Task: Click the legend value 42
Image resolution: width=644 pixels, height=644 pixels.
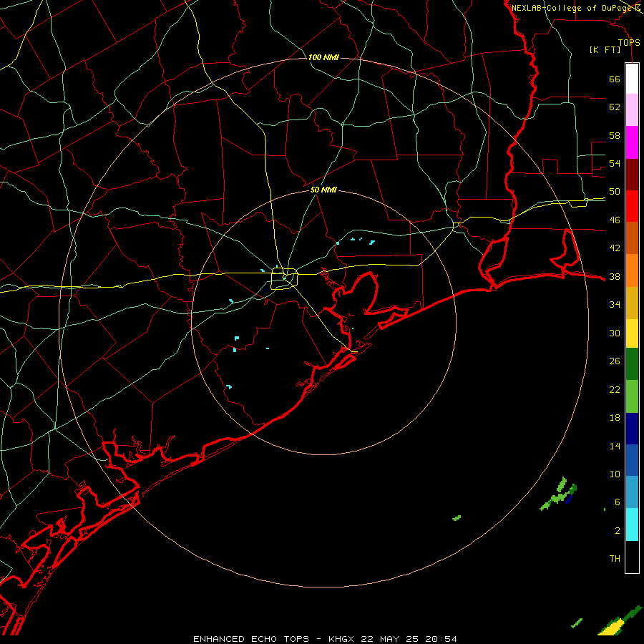Action: [615, 248]
